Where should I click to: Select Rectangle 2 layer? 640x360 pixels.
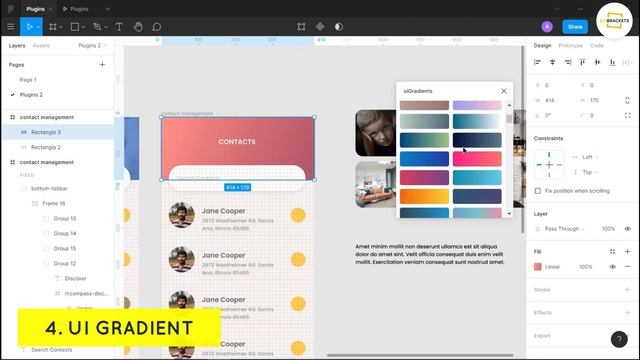(46, 147)
